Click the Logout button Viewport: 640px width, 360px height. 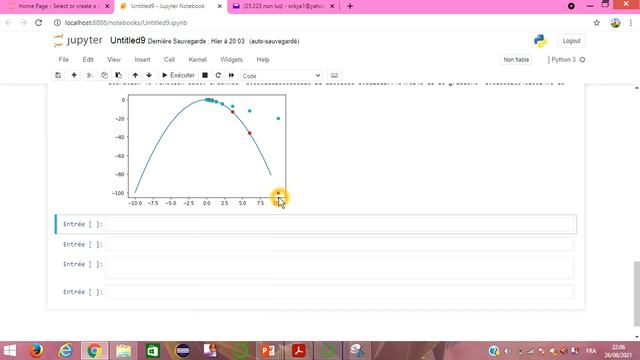571,41
